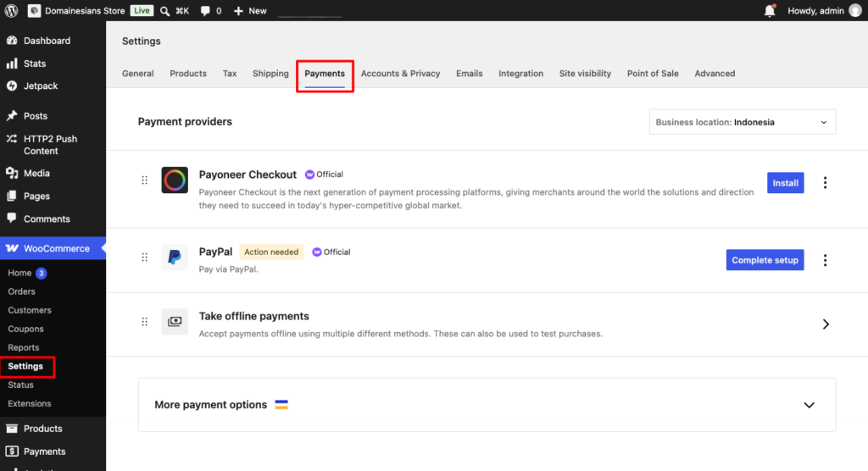Open PayPal three-dot options menu
The width and height of the screenshot is (868, 471).
point(825,260)
